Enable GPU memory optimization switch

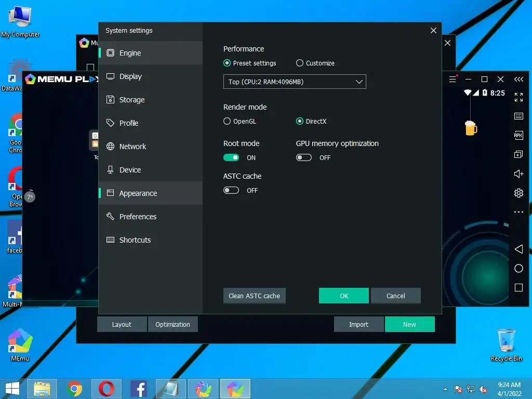[x=303, y=158]
